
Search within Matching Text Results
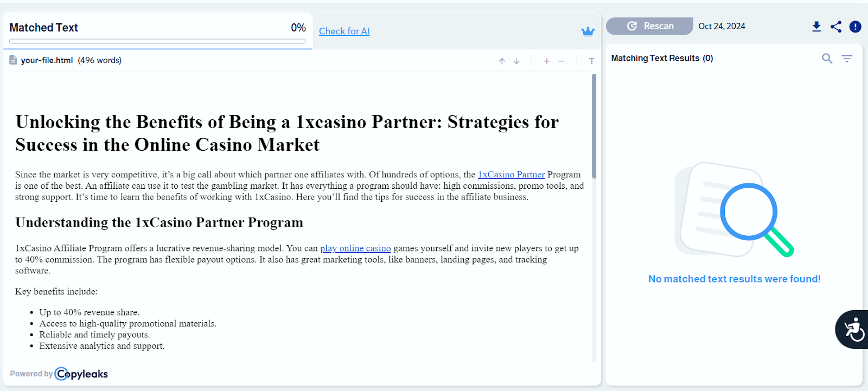[x=827, y=58]
